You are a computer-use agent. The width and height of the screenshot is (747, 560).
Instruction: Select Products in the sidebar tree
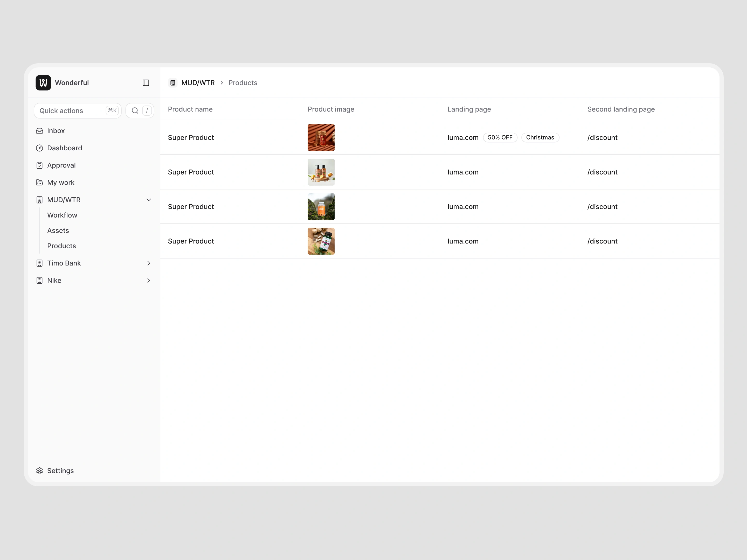pos(61,246)
